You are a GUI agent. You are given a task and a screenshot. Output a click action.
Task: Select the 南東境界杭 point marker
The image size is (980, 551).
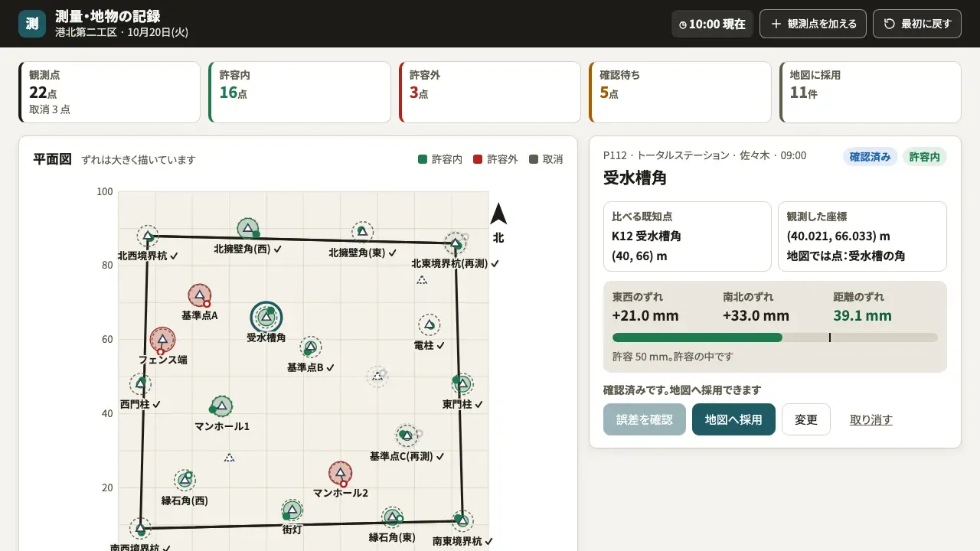coord(462,521)
